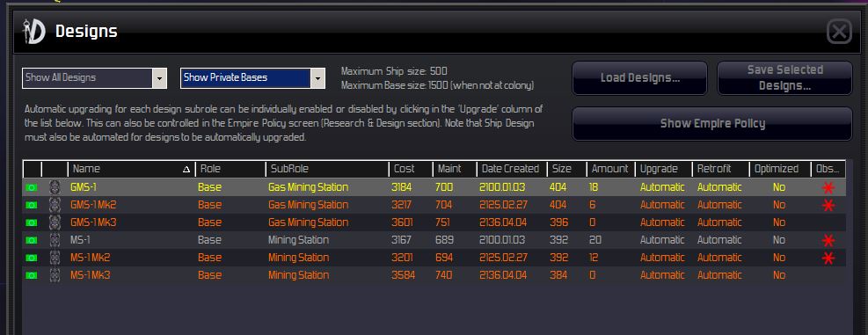This screenshot has width=868, height=335.
Task: Toggle Retrofit setting for MS-1
Action: point(719,240)
